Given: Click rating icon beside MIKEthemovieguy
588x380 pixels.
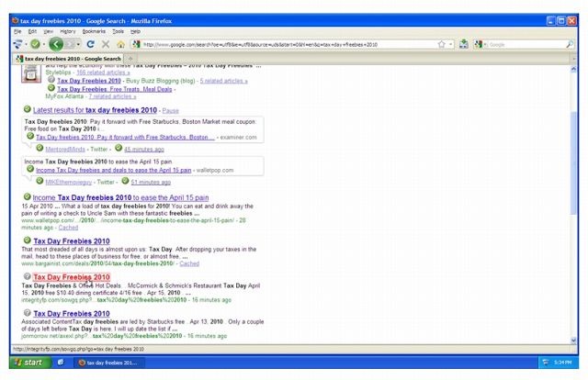Looking at the screenshot, I should [40, 181].
